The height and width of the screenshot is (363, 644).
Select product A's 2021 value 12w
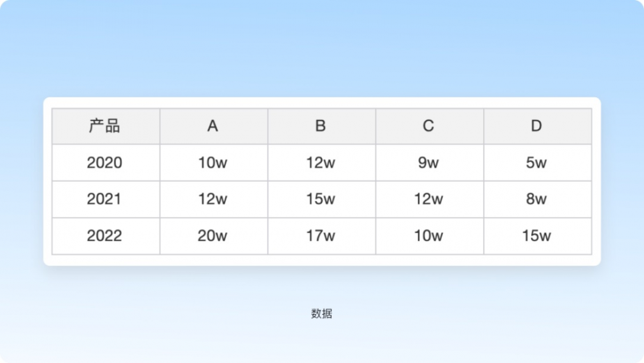click(x=213, y=199)
